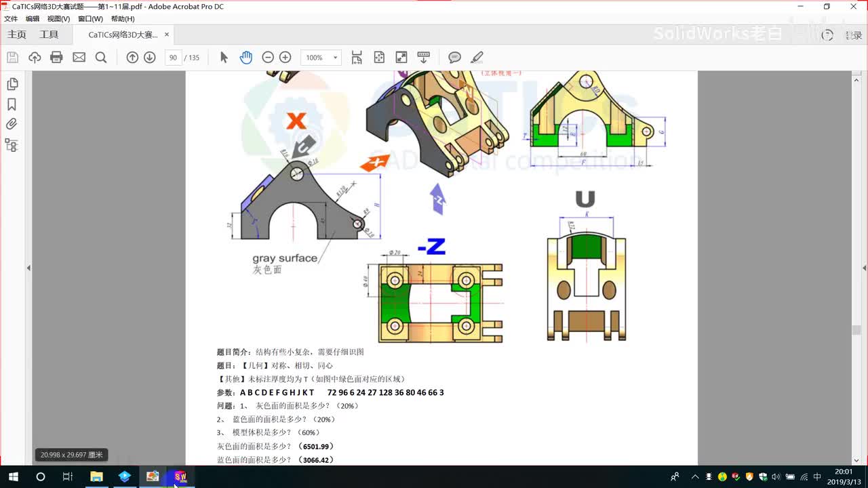The image size is (868, 488).
Task: Open Task View on taskbar
Action: point(67,476)
